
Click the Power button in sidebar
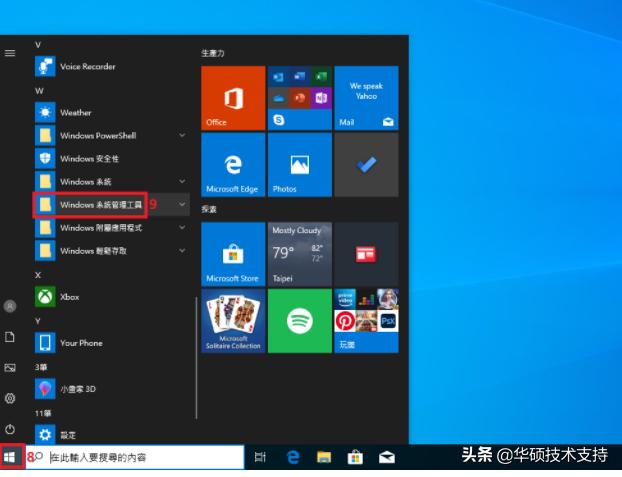[x=10, y=429]
